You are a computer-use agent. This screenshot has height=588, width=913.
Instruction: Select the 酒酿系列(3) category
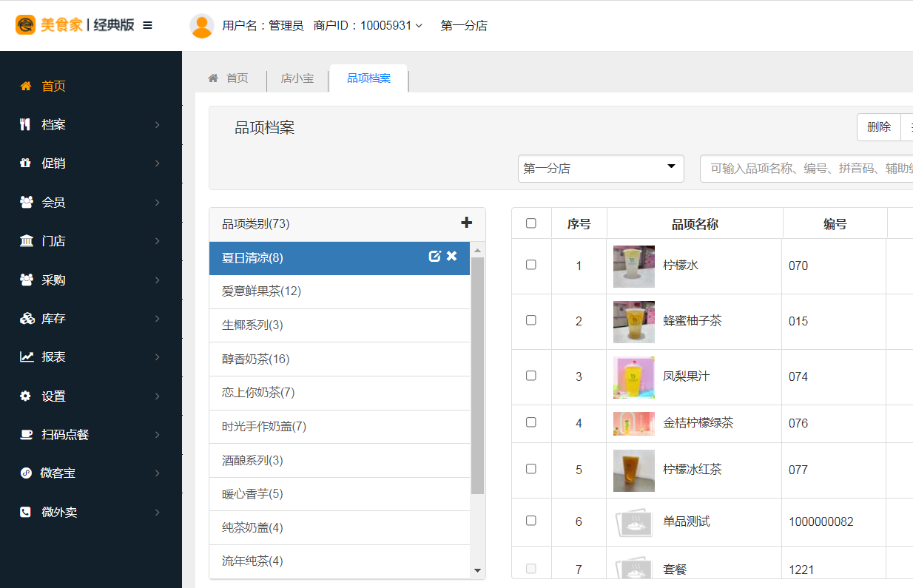click(340, 460)
